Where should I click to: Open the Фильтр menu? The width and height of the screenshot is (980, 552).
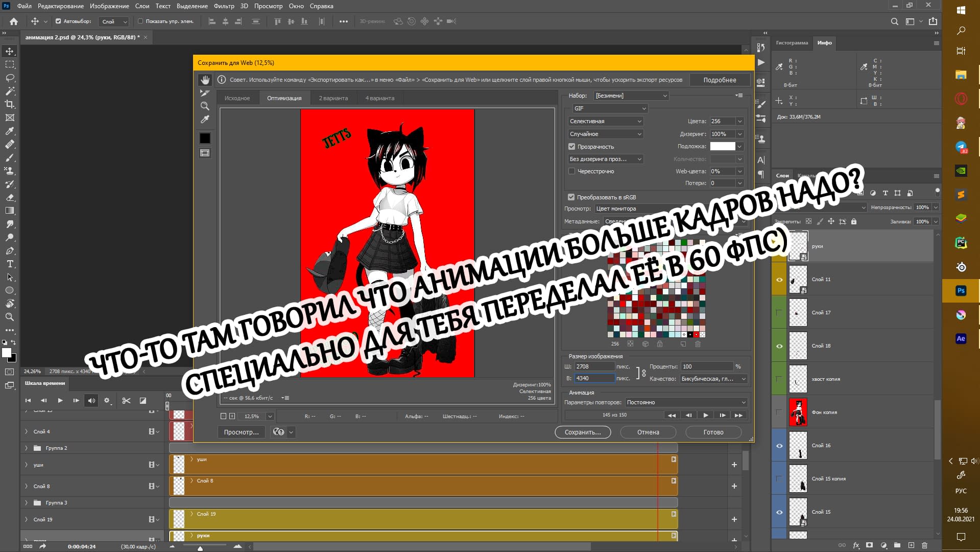[x=224, y=6]
